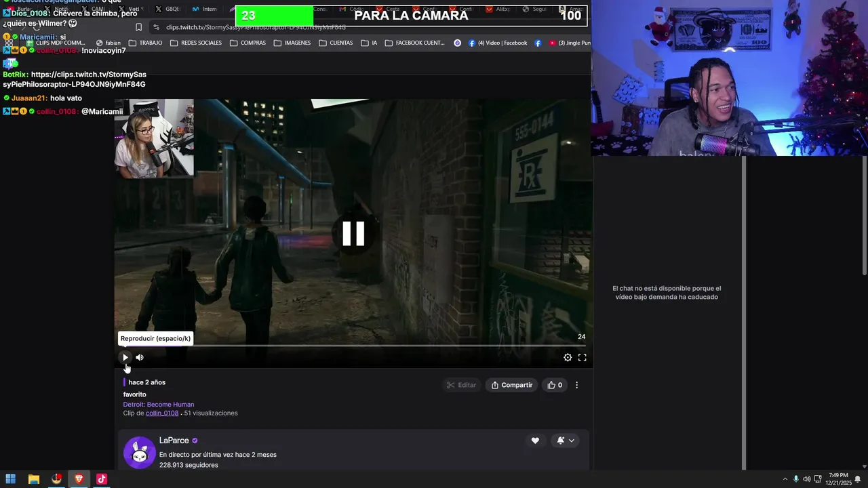Open the TRABAJO bookmarks folder
Screen dimensions: 868x488
click(x=145, y=43)
